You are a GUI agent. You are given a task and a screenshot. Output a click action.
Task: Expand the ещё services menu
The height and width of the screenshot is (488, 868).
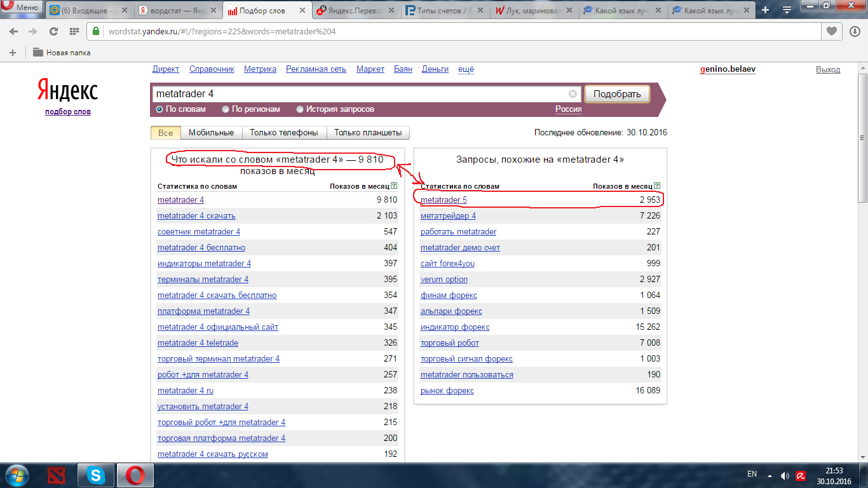coord(466,69)
